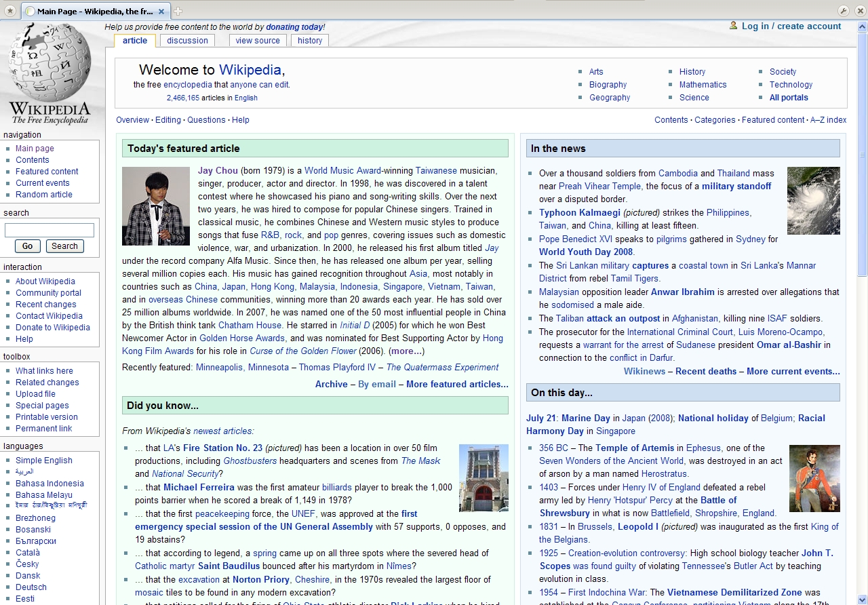Select the Main Page browser tab
The width and height of the screenshot is (868, 605).
(95, 12)
